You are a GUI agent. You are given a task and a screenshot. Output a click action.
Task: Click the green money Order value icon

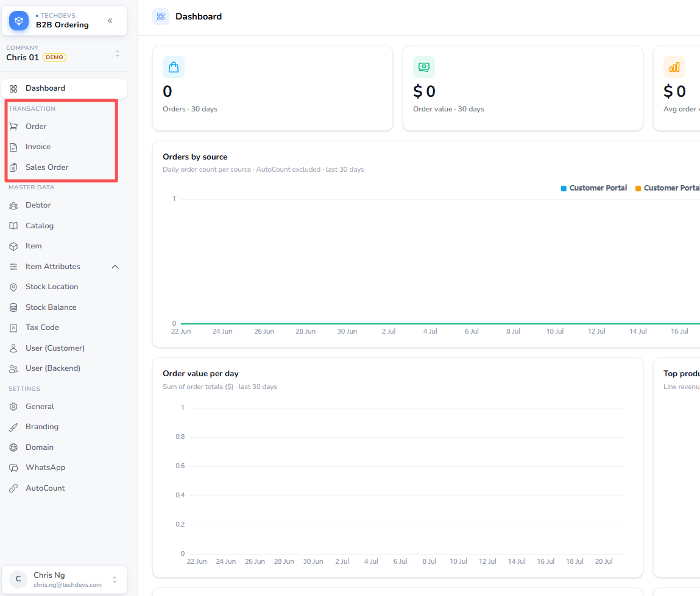(x=423, y=67)
